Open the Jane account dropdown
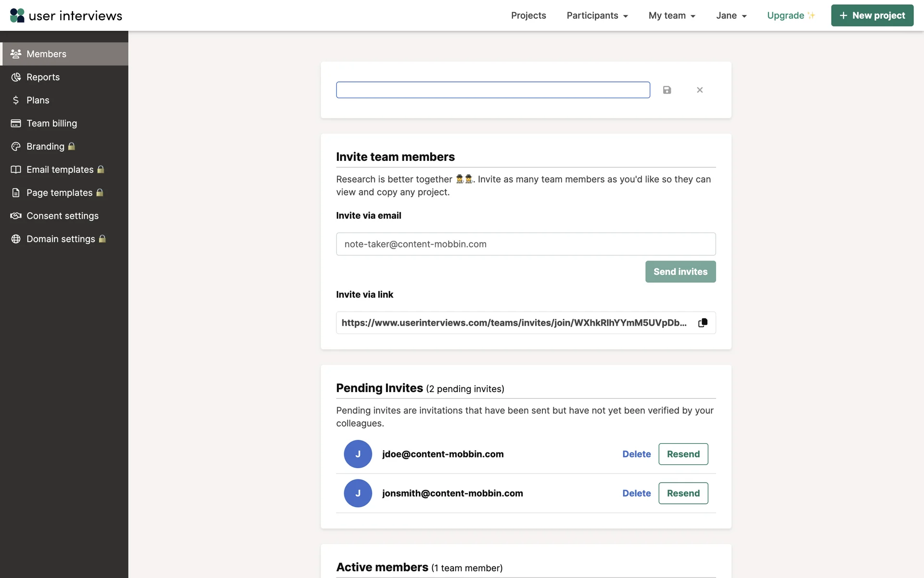The width and height of the screenshot is (924, 578). click(x=731, y=15)
